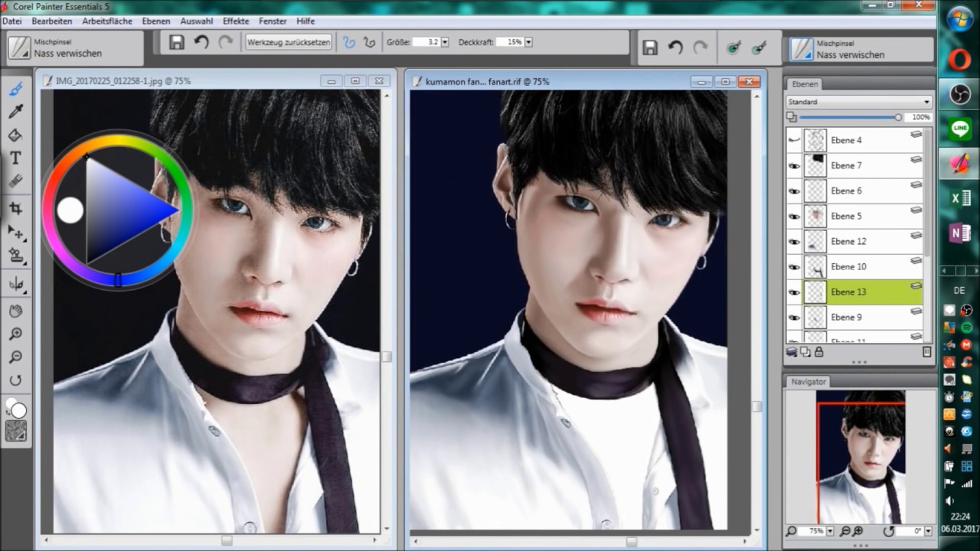The width and height of the screenshot is (980, 551).
Task: Click the second green brush icon in right toolbar
Action: [759, 47]
